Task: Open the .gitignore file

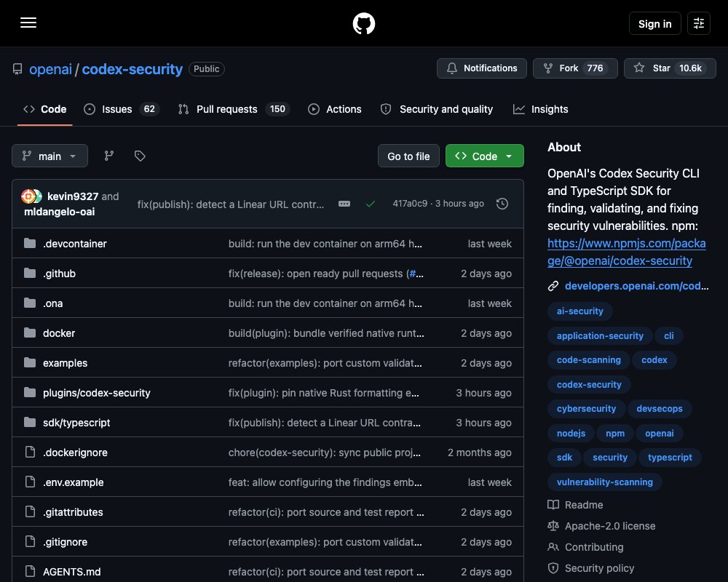Action: [65, 542]
